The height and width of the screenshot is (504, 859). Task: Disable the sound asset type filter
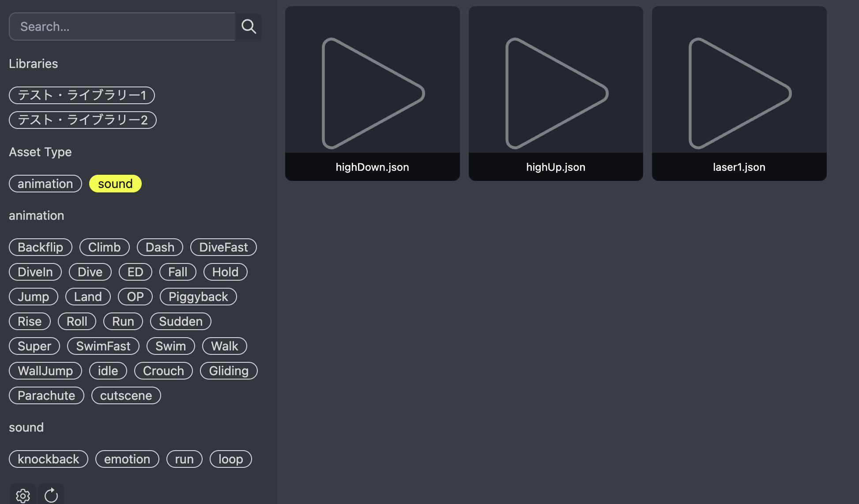(x=115, y=184)
